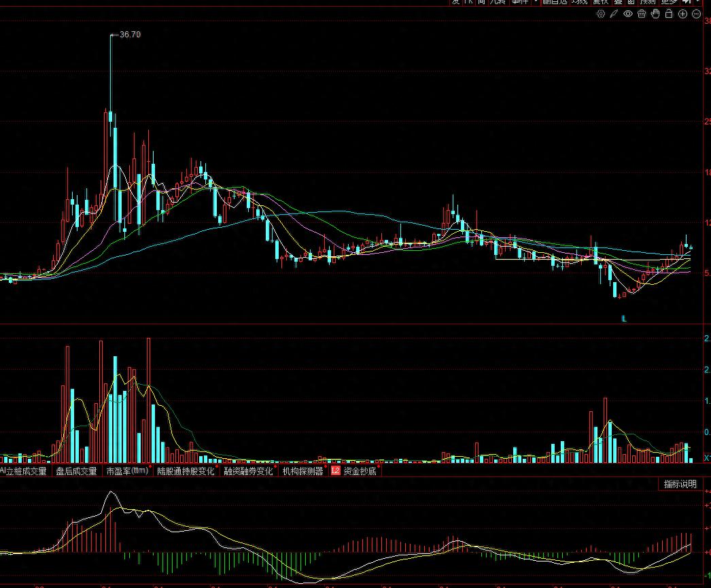The image size is (711, 588).
Task: Click the blue L marker below the candles
Action: coord(624,319)
